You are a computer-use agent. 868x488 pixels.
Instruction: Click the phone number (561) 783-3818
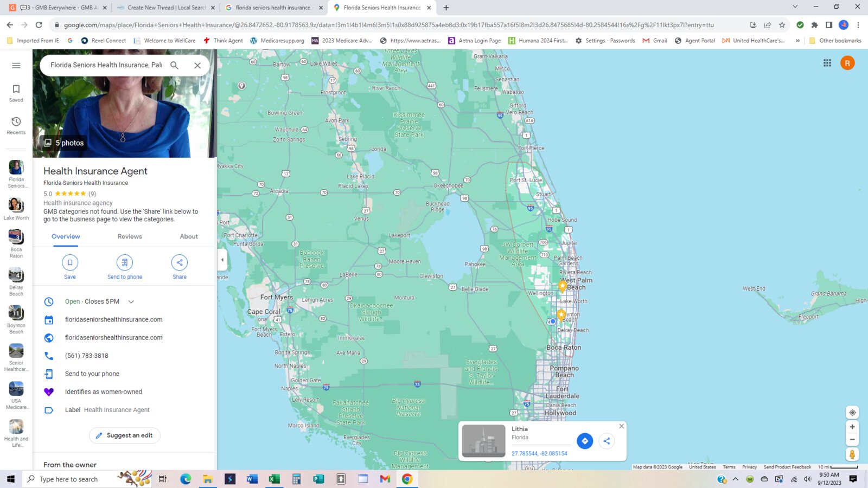[87, 356]
